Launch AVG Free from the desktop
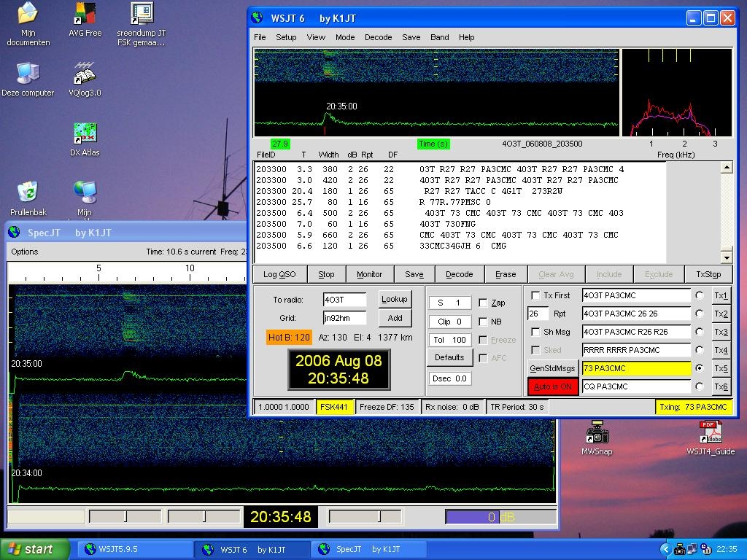 pos(85,20)
